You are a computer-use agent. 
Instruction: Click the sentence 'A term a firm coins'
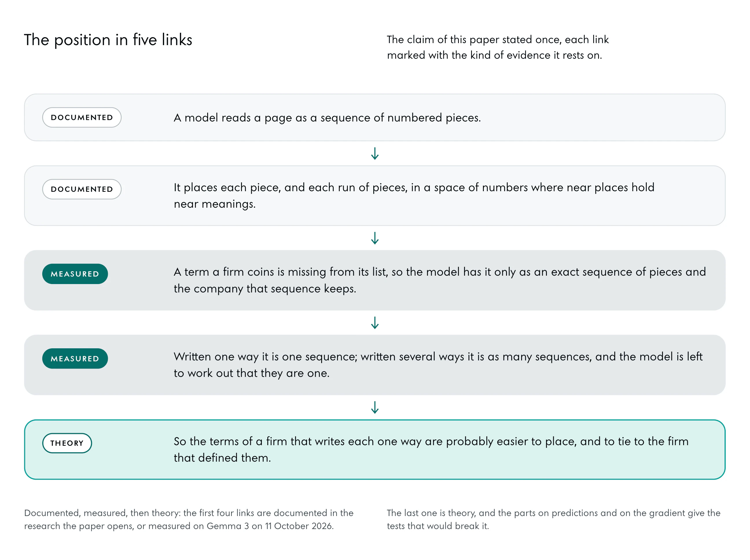click(440, 280)
